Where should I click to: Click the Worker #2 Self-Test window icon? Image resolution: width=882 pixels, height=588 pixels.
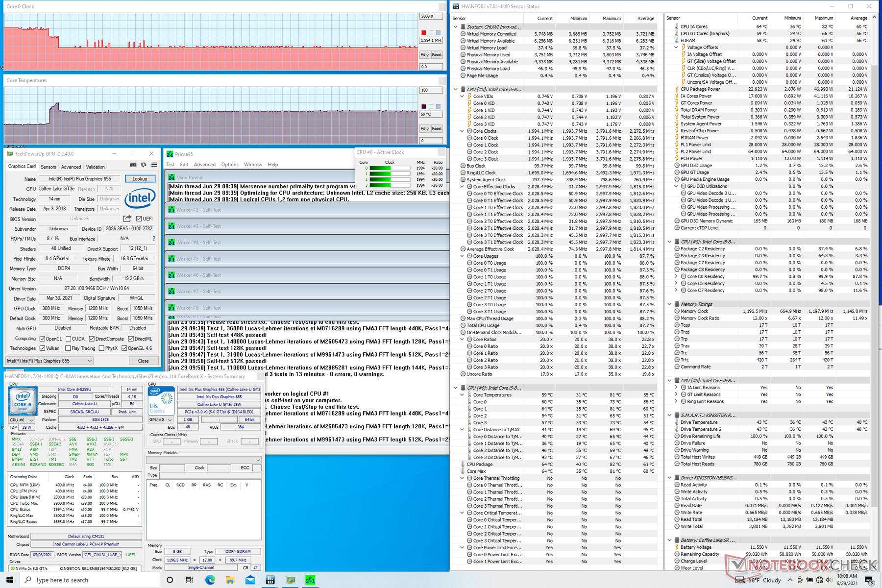(x=171, y=210)
